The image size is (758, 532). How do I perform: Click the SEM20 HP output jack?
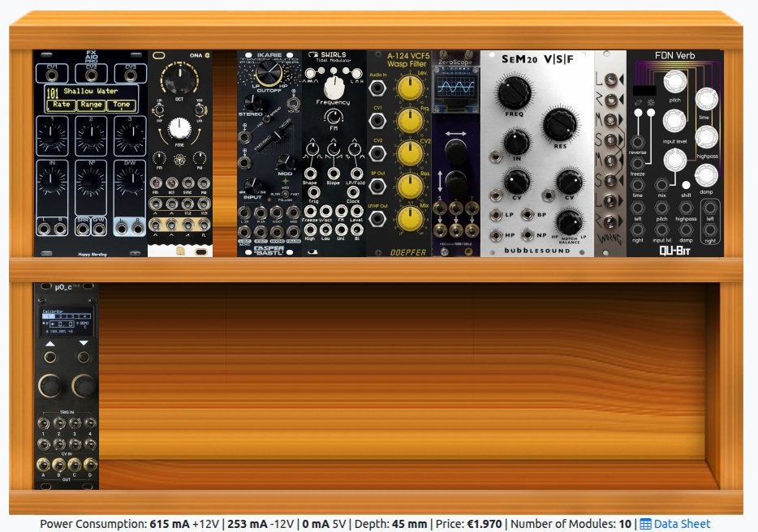pos(496,235)
